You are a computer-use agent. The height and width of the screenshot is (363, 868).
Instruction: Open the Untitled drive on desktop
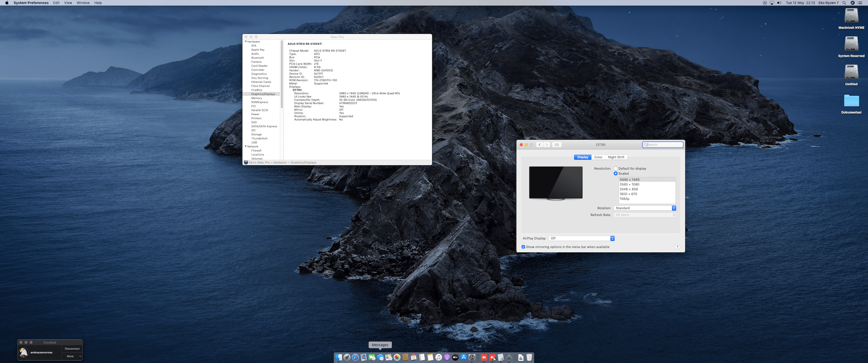(851, 72)
